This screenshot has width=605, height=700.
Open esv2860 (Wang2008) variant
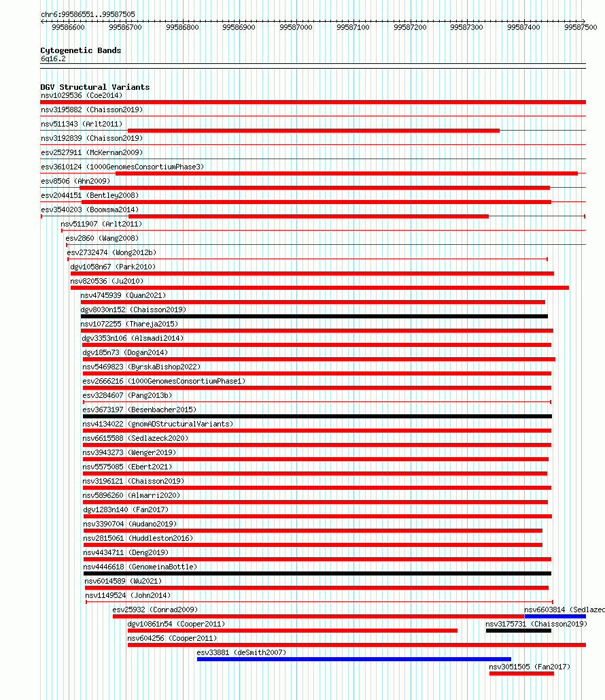102,238
